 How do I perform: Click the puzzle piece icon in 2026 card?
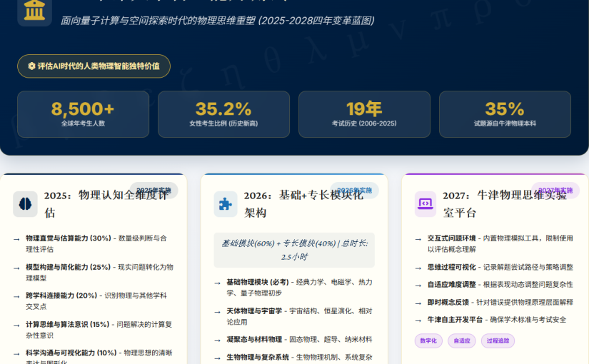coord(226,204)
